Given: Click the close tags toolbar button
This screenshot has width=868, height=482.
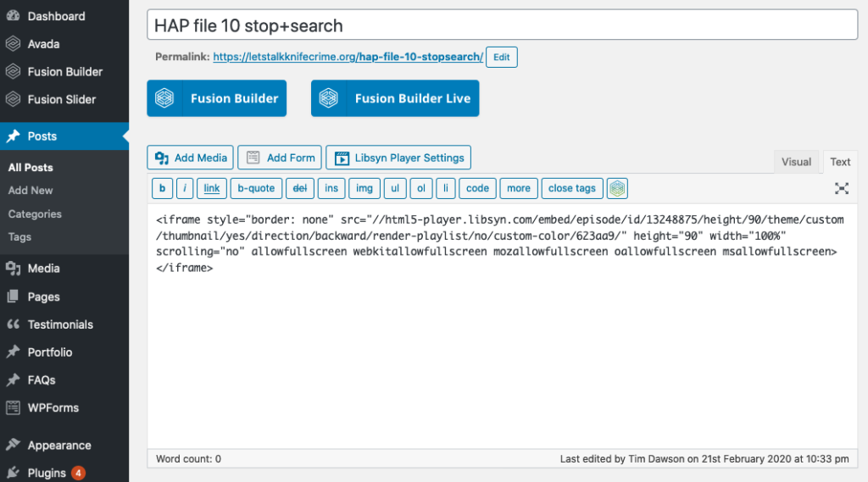Looking at the screenshot, I should pyautogui.click(x=572, y=189).
